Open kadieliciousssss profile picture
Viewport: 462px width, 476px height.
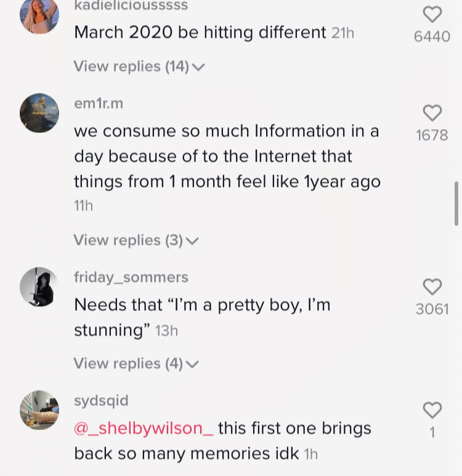coord(39,15)
